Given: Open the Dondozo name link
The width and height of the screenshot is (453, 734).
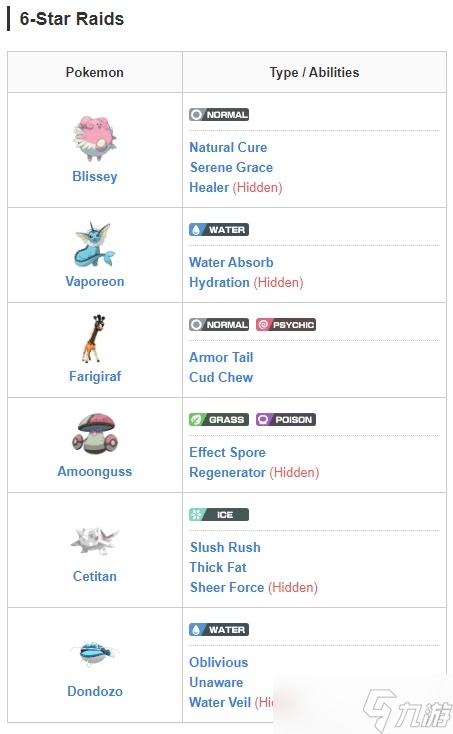Looking at the screenshot, I should [x=95, y=691].
